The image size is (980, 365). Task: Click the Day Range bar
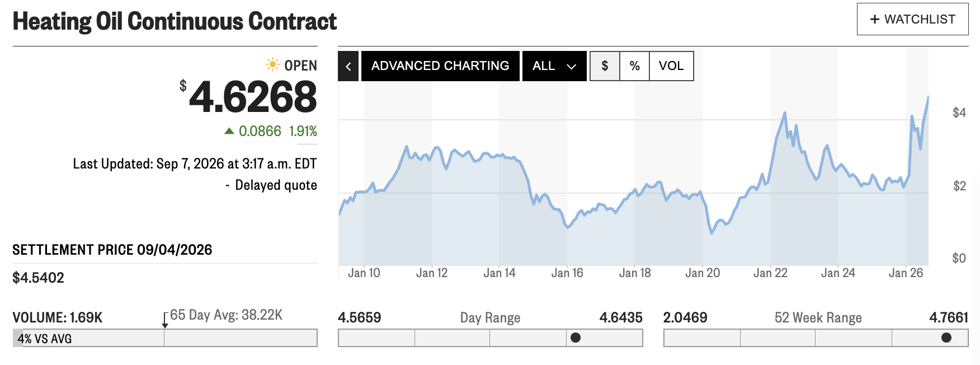pos(490,338)
